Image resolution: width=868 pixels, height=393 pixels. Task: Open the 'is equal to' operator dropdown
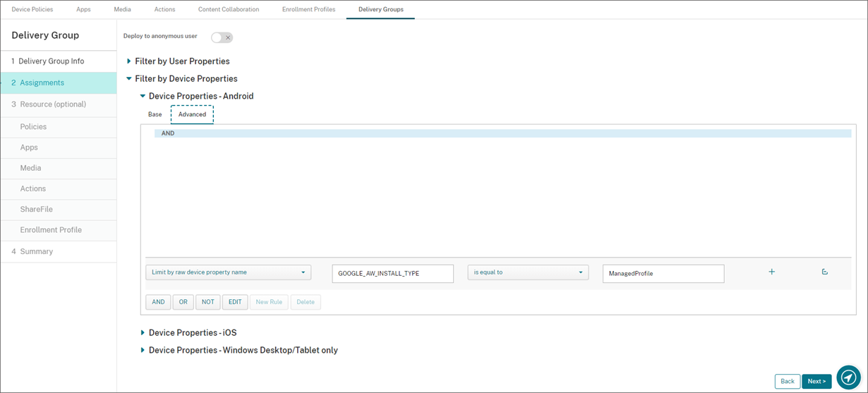528,272
